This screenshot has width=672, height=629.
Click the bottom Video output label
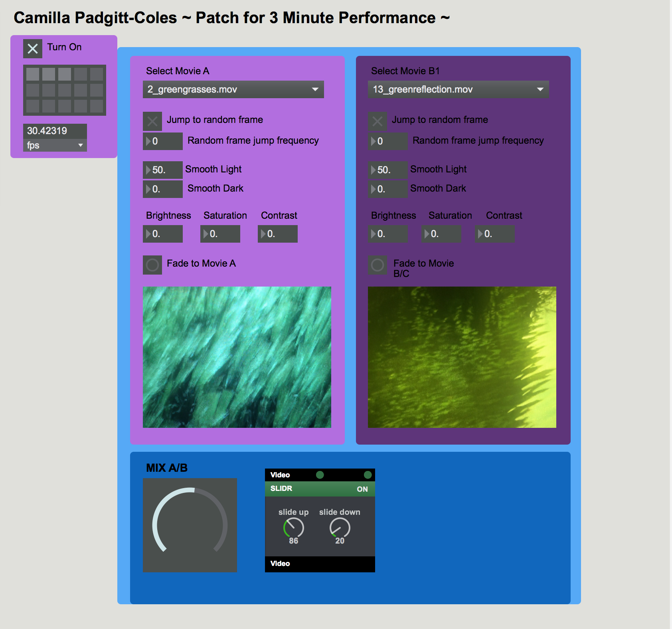tap(280, 564)
